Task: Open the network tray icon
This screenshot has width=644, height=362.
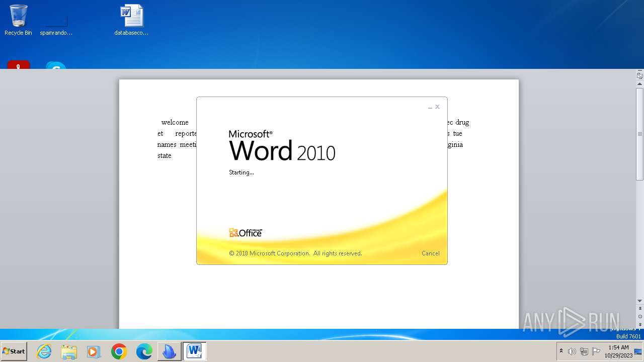Action: (x=584, y=351)
